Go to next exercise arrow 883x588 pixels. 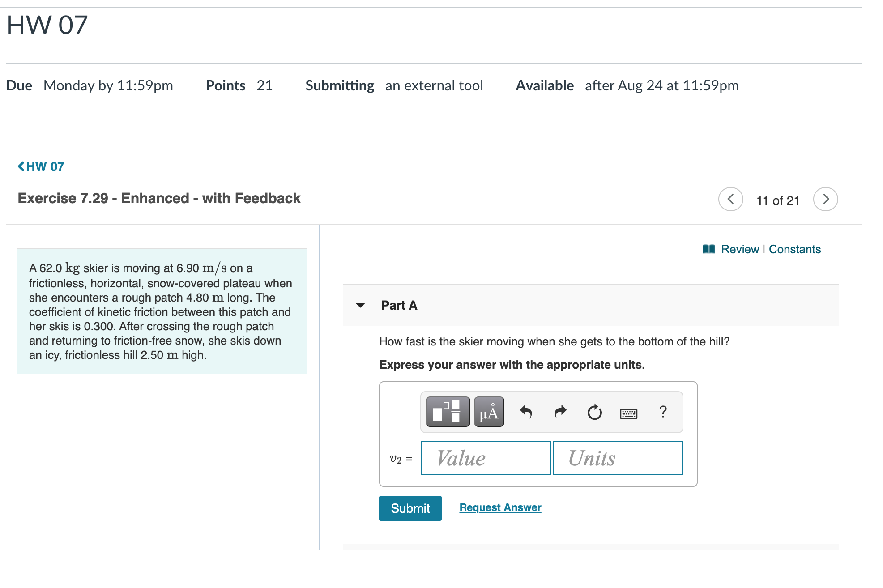[825, 199]
